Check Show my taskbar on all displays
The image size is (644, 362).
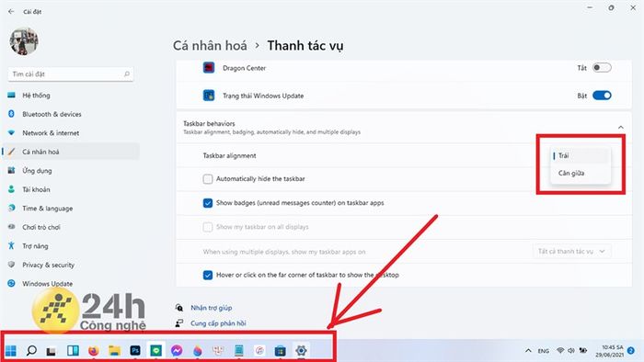tap(208, 227)
